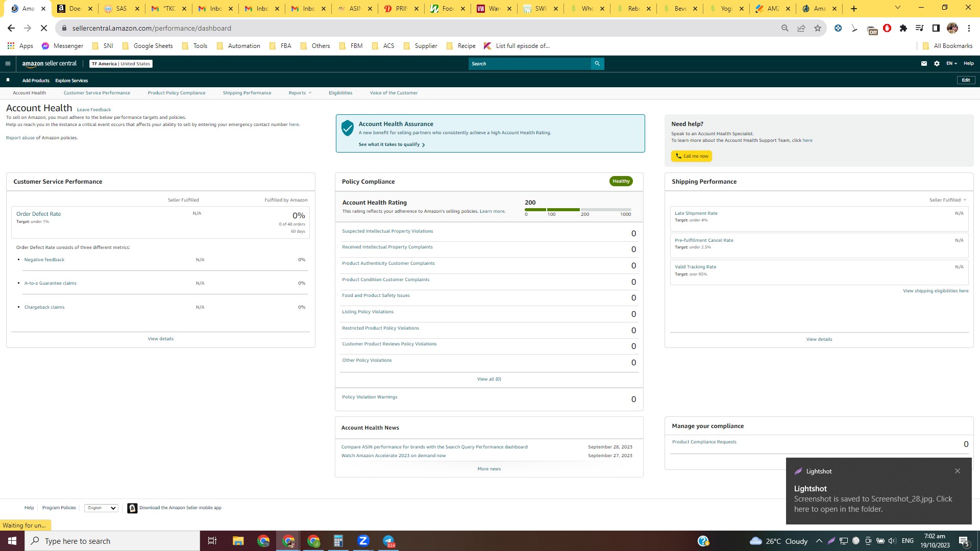This screenshot has height=551, width=980.
Task: Bookmark this page with the star icon
Action: [x=818, y=28]
